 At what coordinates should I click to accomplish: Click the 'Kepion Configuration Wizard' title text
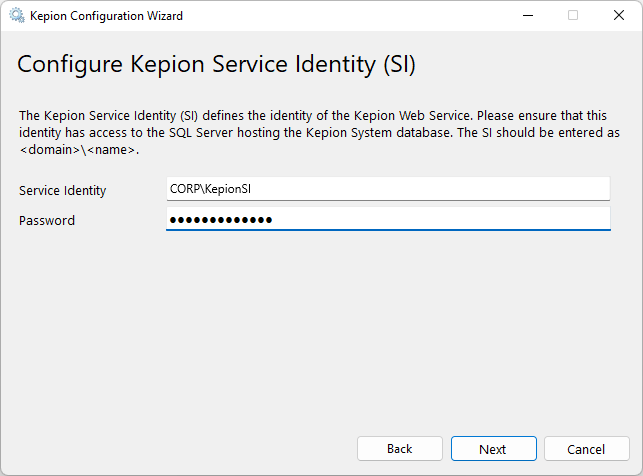(x=107, y=16)
